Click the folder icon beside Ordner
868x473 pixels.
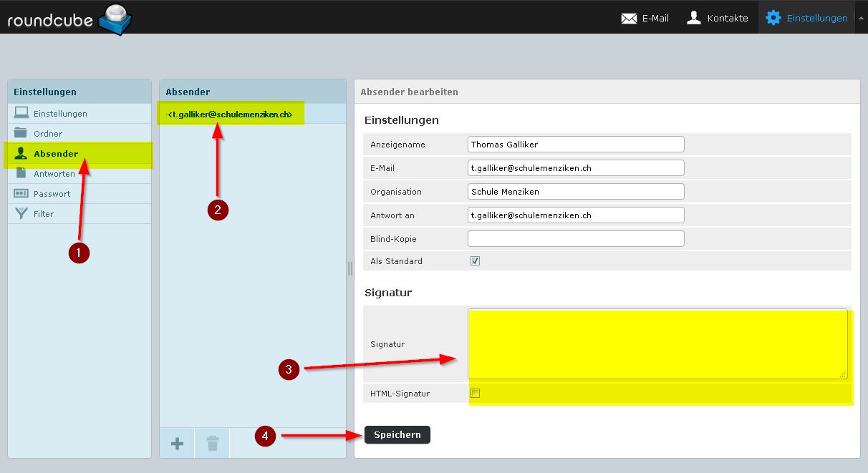tap(21, 133)
